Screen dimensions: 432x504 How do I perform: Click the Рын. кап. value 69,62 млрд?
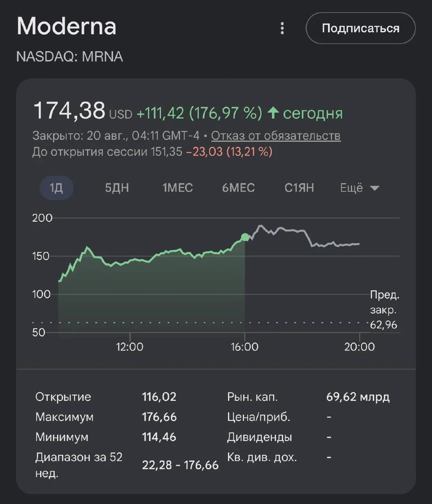click(358, 397)
